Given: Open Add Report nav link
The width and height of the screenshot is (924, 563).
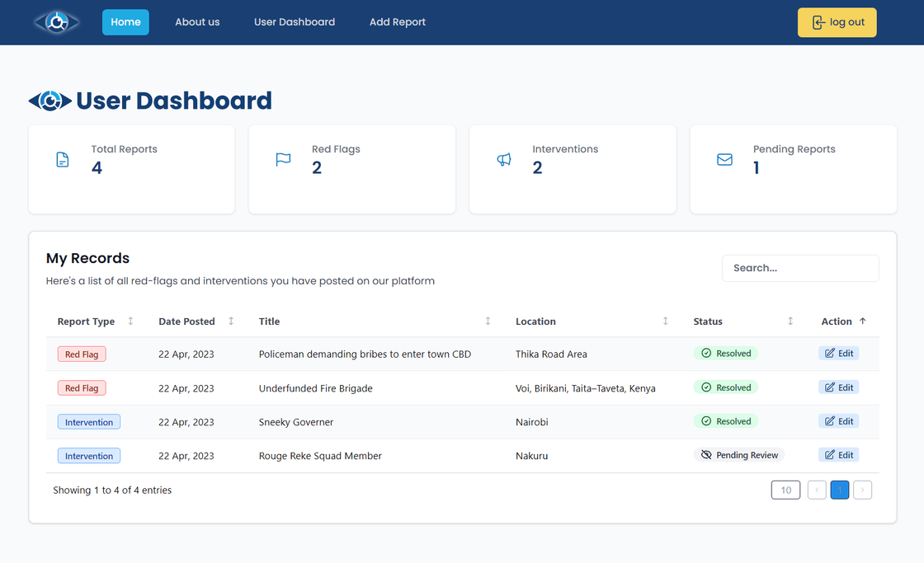Looking at the screenshot, I should (x=398, y=22).
